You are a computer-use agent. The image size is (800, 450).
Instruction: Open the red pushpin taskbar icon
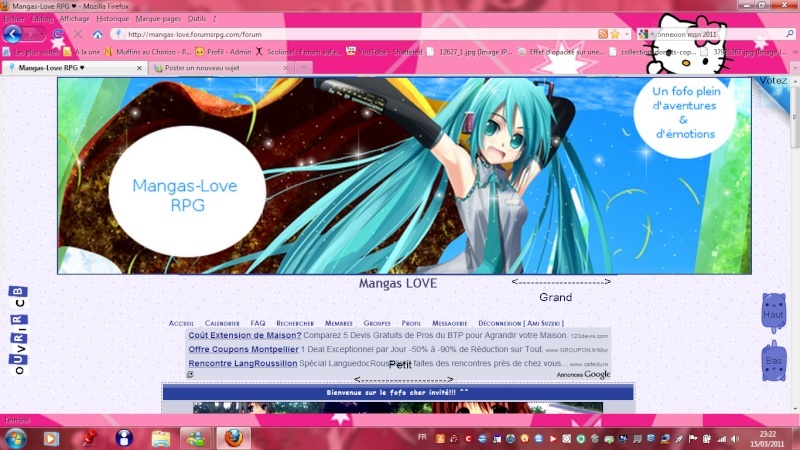pyautogui.click(x=89, y=438)
